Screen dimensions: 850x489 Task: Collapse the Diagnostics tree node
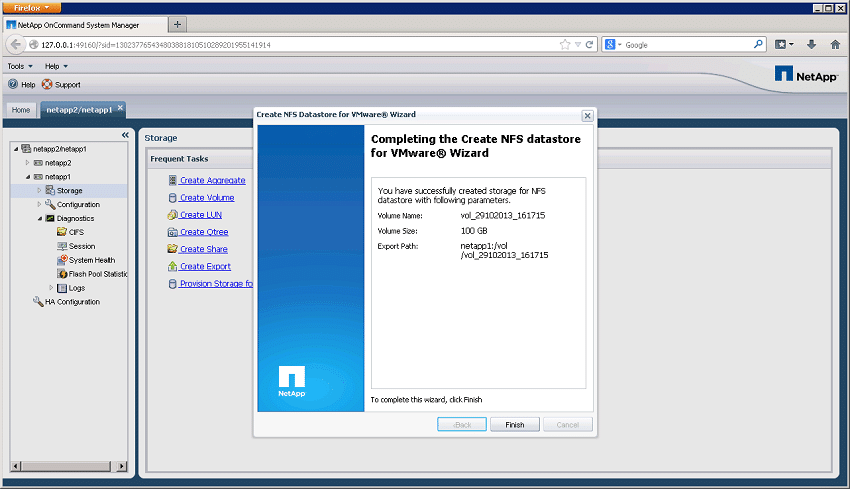click(x=40, y=218)
